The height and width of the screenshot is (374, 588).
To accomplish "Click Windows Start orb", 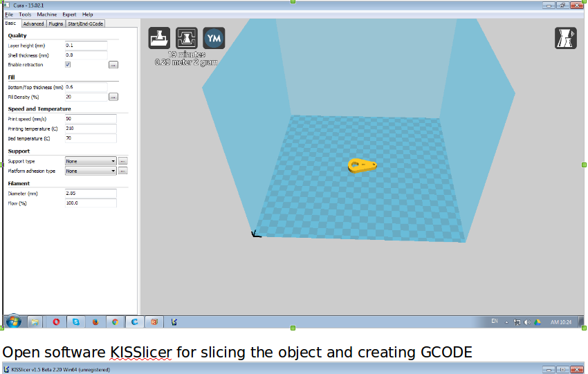I will (x=14, y=322).
